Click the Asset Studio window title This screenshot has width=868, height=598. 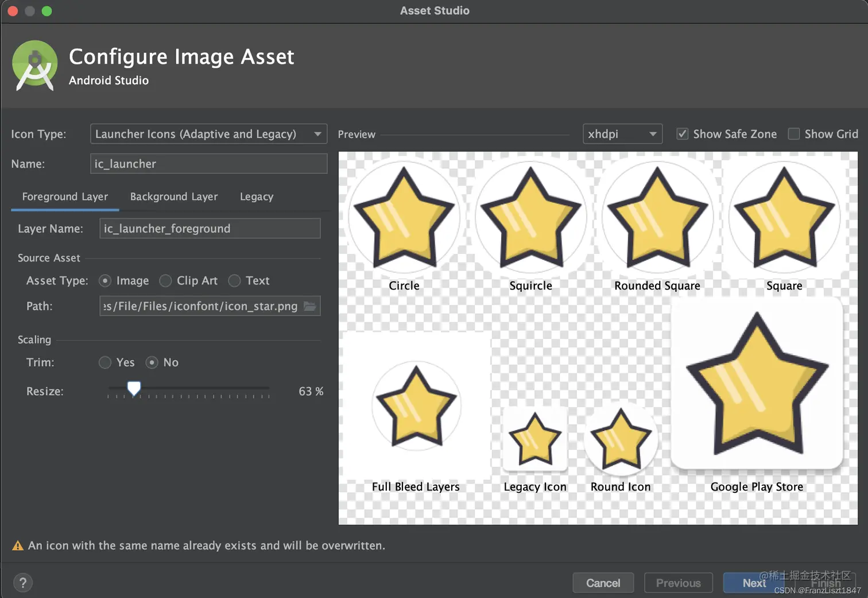435,10
